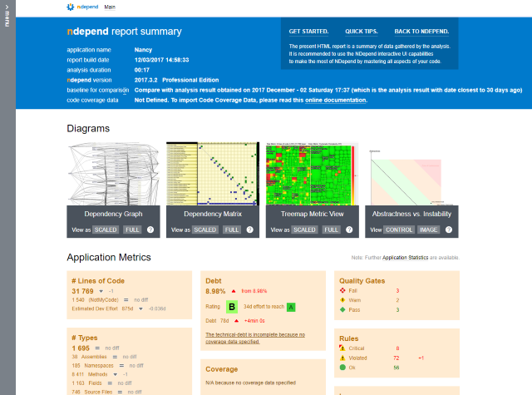Viewport: 532px width, 395px height.
Task: Open the Dependency Graph thumbnail
Action: tap(113, 174)
